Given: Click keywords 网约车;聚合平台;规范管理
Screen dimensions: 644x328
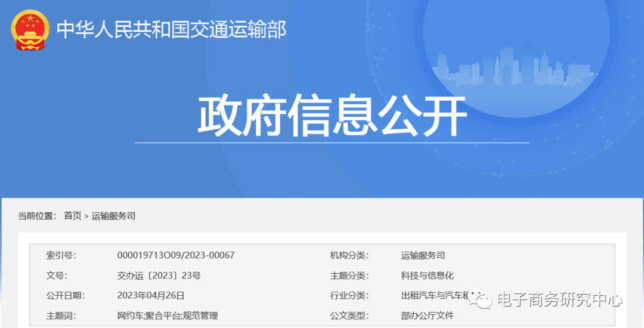Looking at the screenshot, I should (x=168, y=315).
